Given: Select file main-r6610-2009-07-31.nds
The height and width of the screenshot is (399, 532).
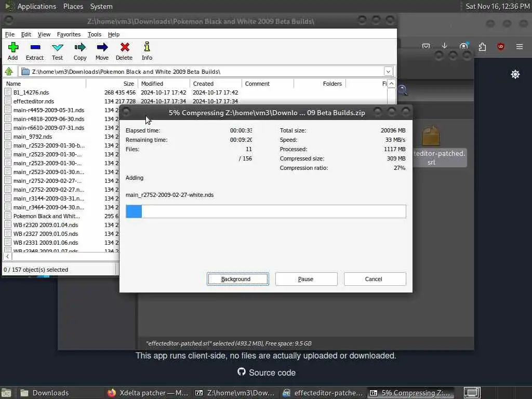Looking at the screenshot, I should pos(48,128).
